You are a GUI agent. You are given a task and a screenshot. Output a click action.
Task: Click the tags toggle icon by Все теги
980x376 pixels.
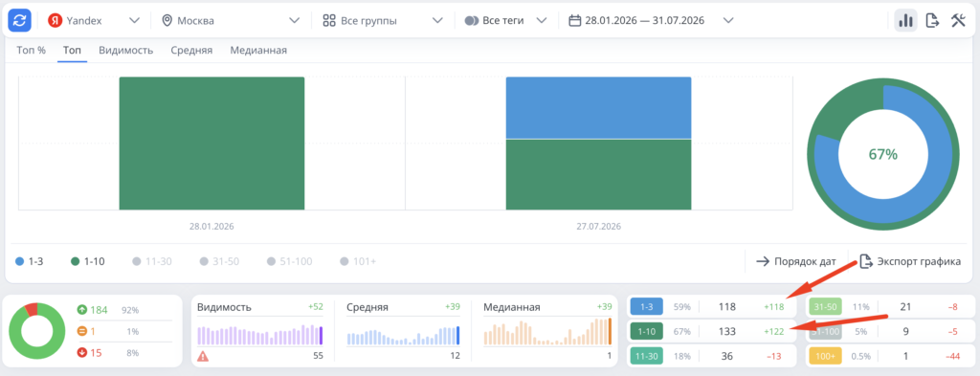471,21
